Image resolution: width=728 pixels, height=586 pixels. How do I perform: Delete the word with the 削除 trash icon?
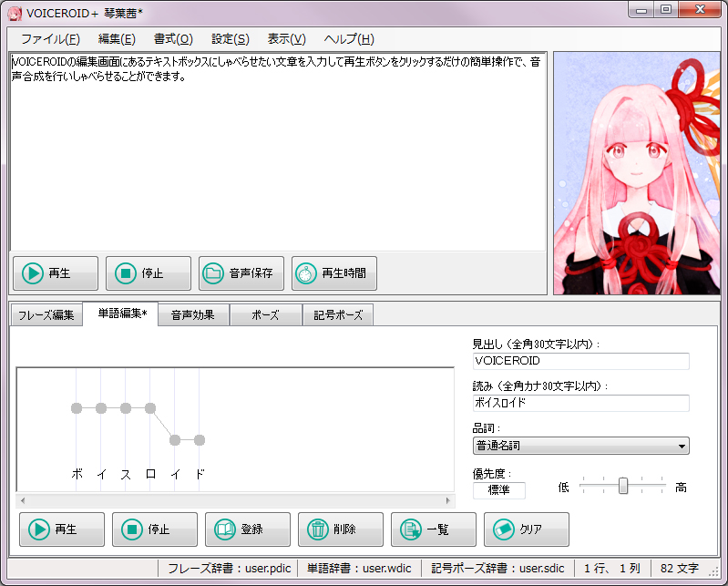pos(318,529)
